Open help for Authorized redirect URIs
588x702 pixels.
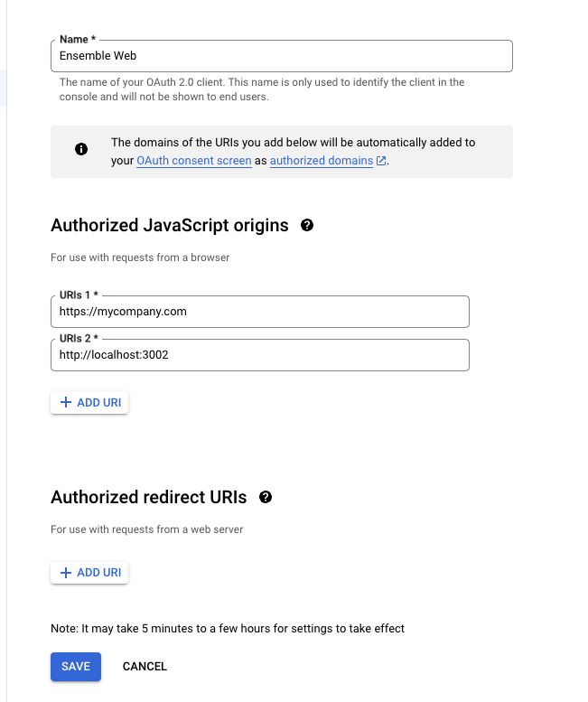(266, 497)
